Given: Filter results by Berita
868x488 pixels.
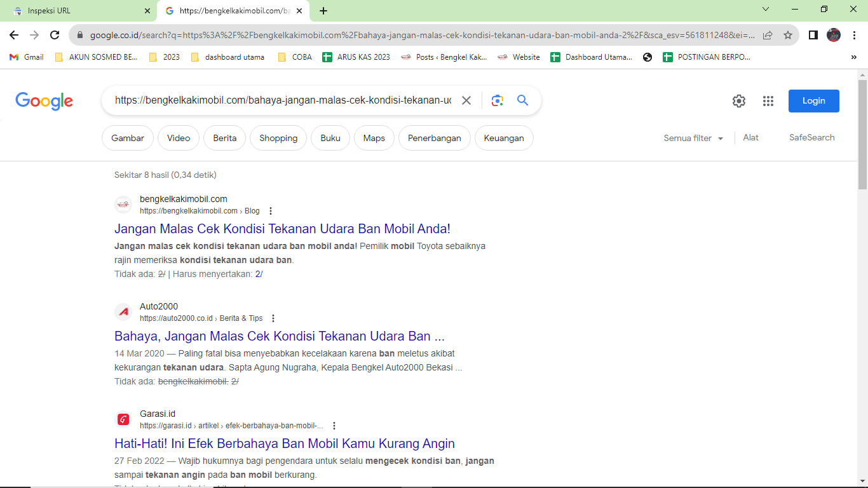Looking at the screenshot, I should 225,138.
